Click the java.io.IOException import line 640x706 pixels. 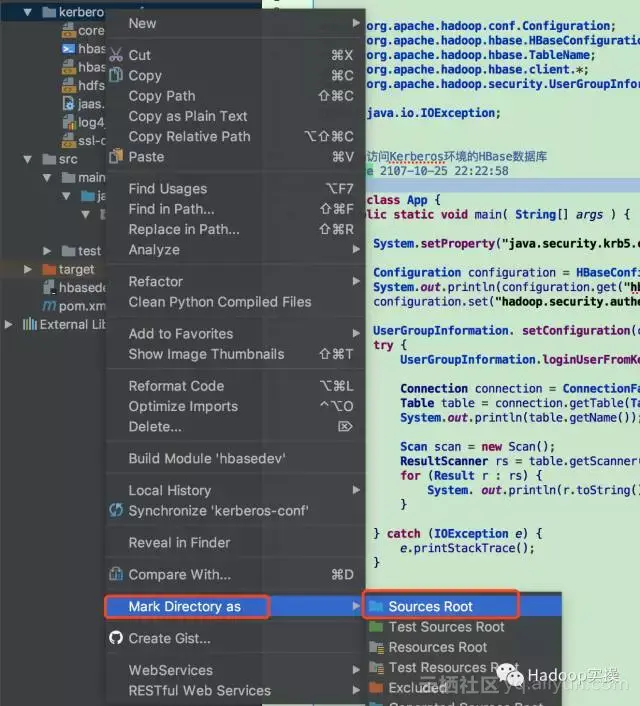[x=433, y=113]
